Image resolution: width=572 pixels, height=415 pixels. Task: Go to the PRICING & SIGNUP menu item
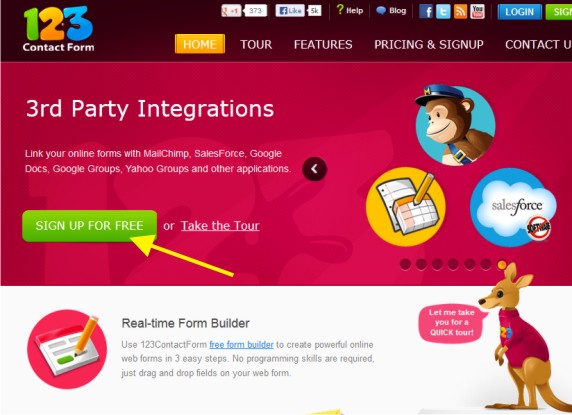pos(429,44)
